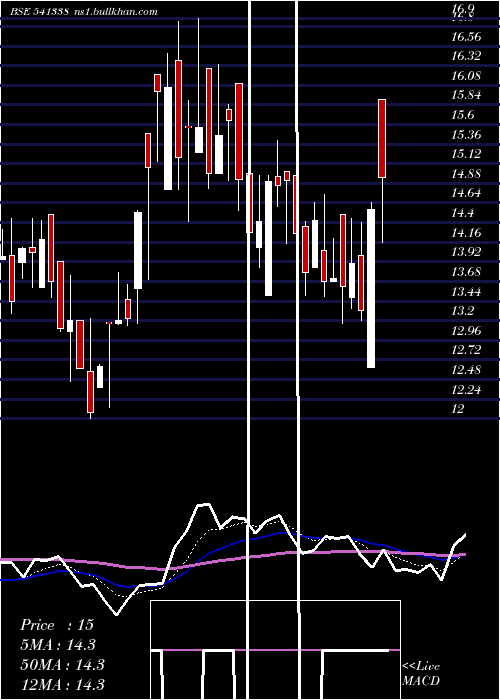The width and height of the screenshot is (500, 700).
Task: Select the 12.48 price axis label
Action: click(x=466, y=370)
